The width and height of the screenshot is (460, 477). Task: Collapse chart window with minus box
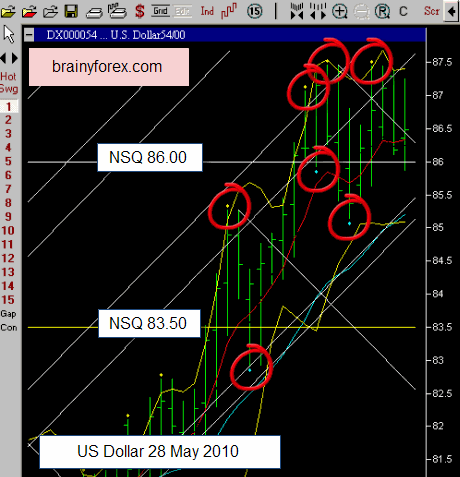(x=29, y=35)
